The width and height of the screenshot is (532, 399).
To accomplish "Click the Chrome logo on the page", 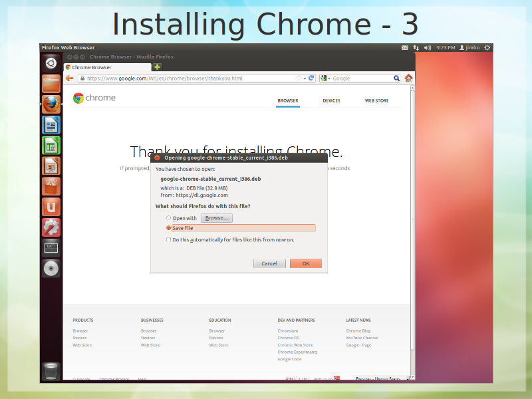I will pyautogui.click(x=94, y=98).
